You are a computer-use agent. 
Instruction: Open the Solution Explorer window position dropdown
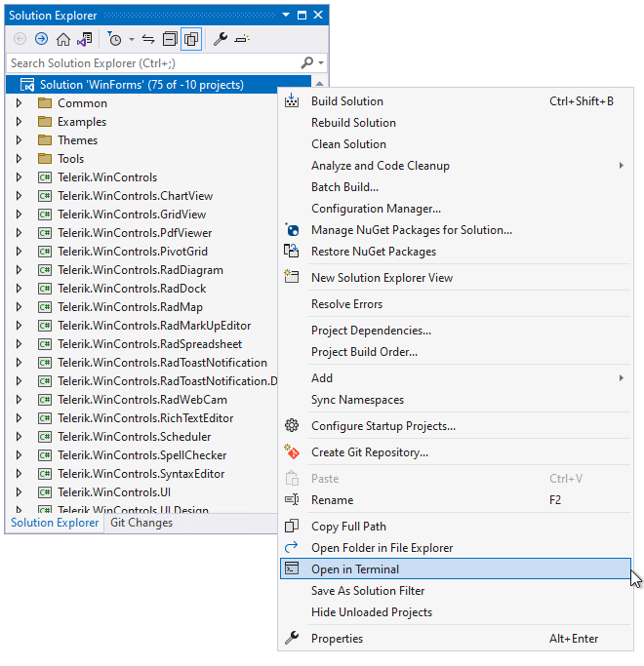(286, 16)
